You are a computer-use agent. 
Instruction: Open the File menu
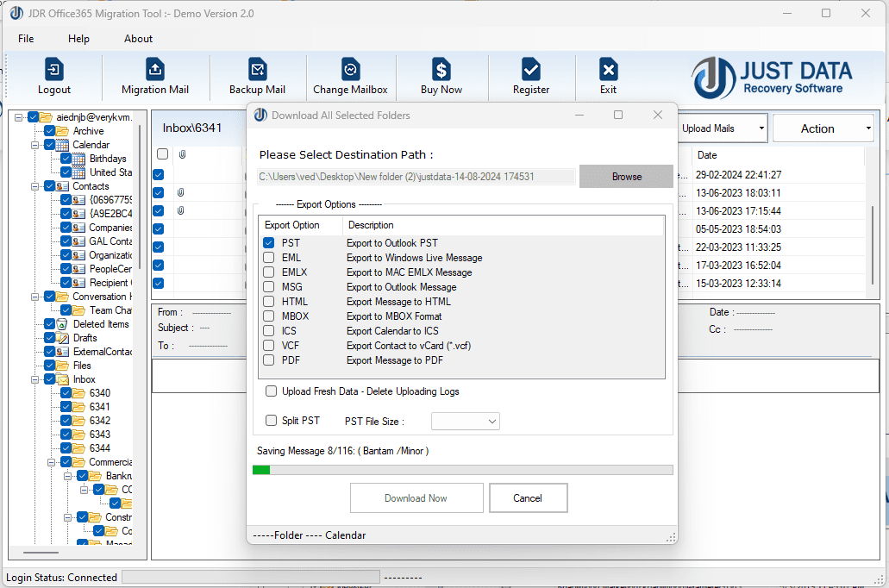pos(25,38)
